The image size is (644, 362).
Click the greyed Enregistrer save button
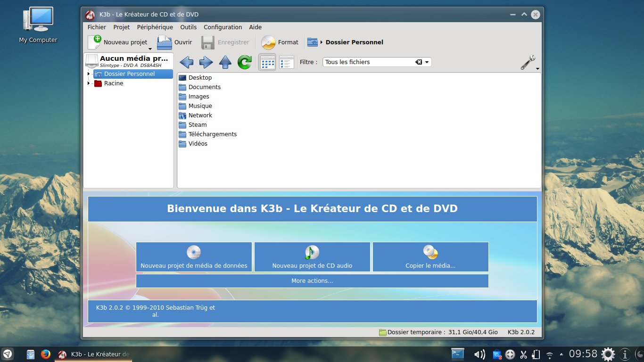coord(225,42)
